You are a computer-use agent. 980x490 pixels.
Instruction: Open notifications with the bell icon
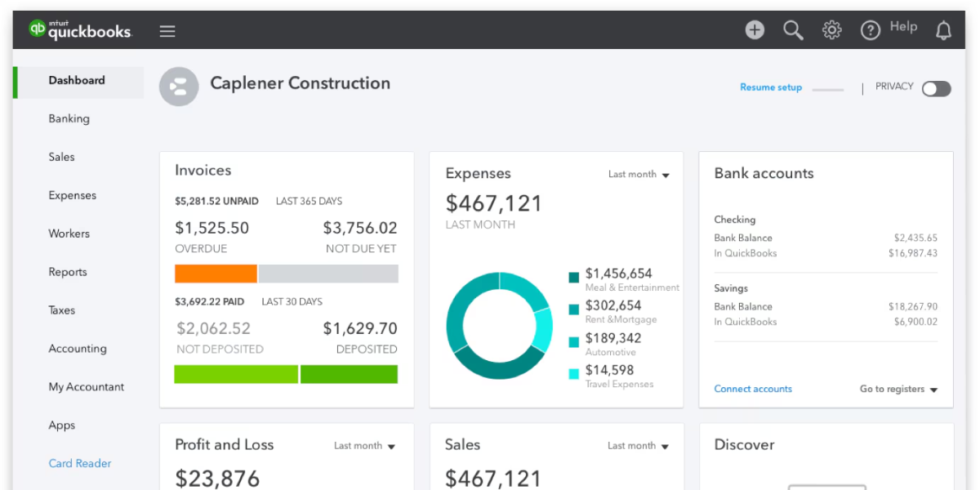[943, 30]
